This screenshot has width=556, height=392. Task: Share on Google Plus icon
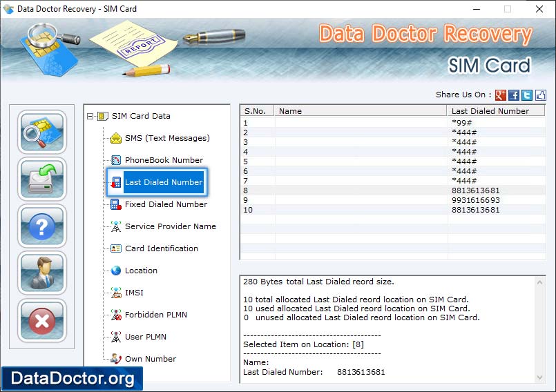tap(500, 95)
